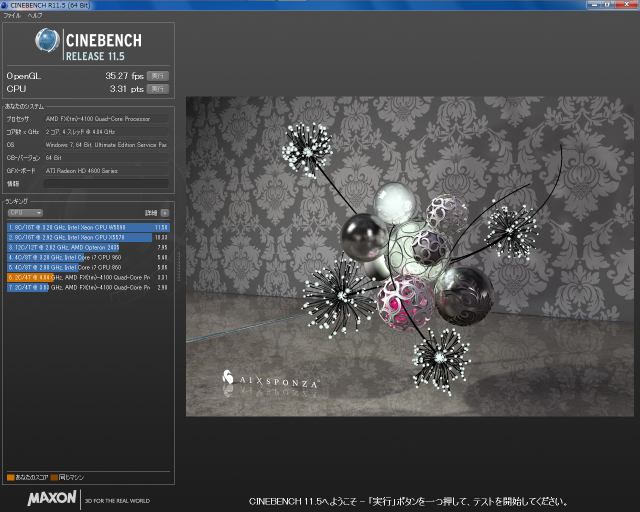Click the same machine legend swatch
640x512 pixels.
[54, 477]
